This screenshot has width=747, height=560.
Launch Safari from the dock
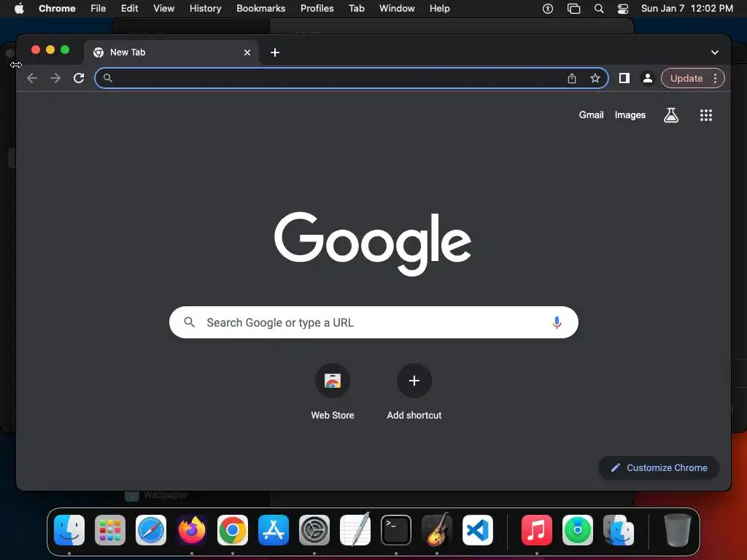(151, 530)
